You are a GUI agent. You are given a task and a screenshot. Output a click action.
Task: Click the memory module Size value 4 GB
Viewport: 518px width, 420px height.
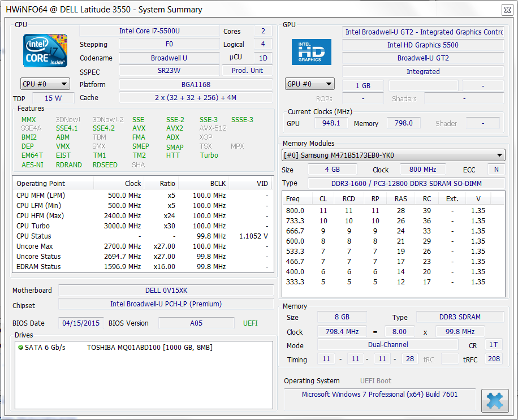(333, 170)
